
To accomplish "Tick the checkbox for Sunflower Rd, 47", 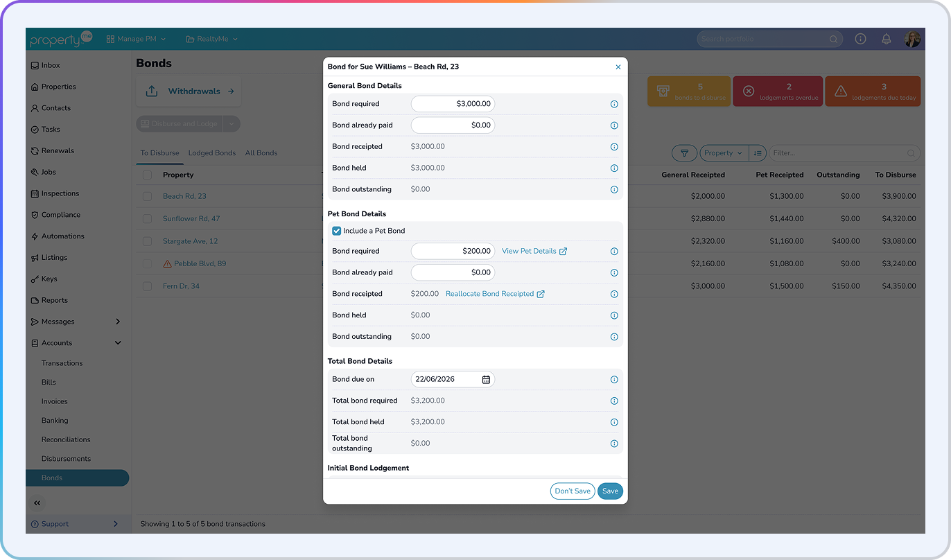I will (x=147, y=219).
